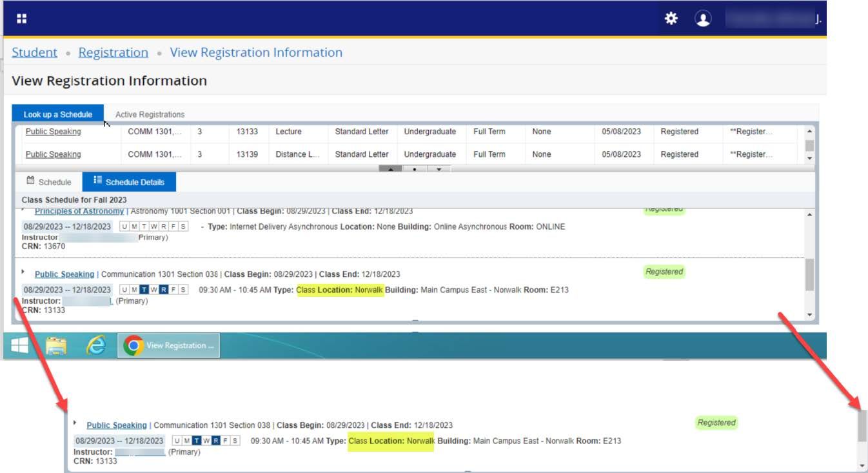Select the Schedule Details tab
Viewport: 868px width, 473px height.
coord(129,182)
